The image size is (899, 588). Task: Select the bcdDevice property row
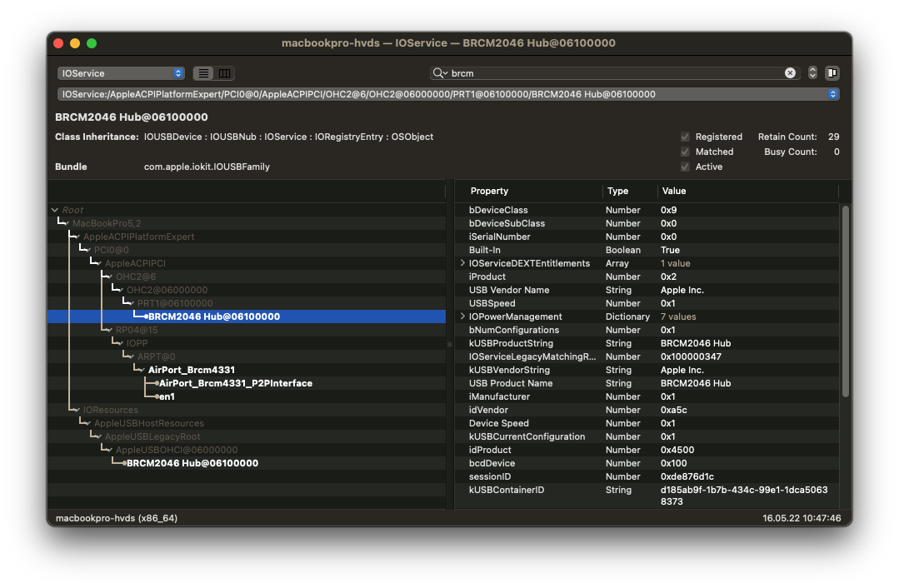coord(647,463)
